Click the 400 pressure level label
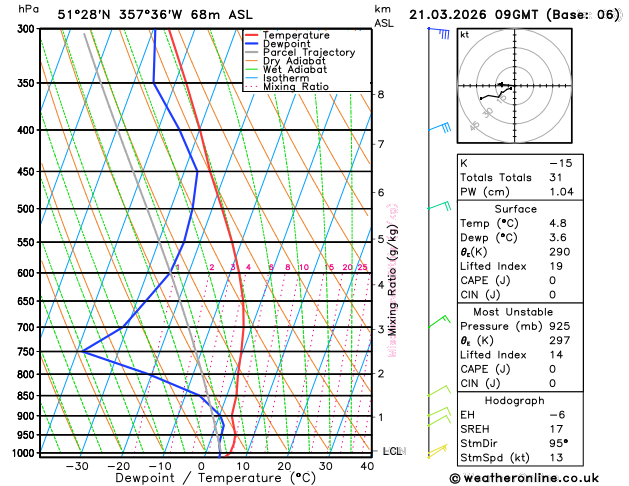 28,130
